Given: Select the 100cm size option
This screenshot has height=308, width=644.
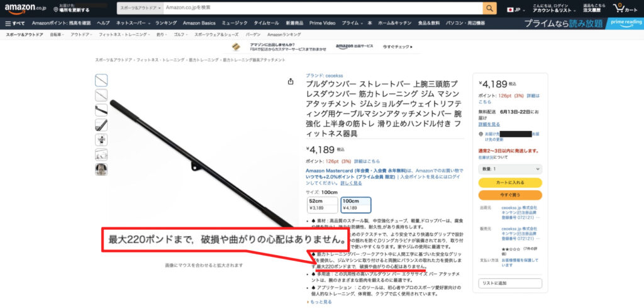Looking at the screenshot, I should point(356,205).
